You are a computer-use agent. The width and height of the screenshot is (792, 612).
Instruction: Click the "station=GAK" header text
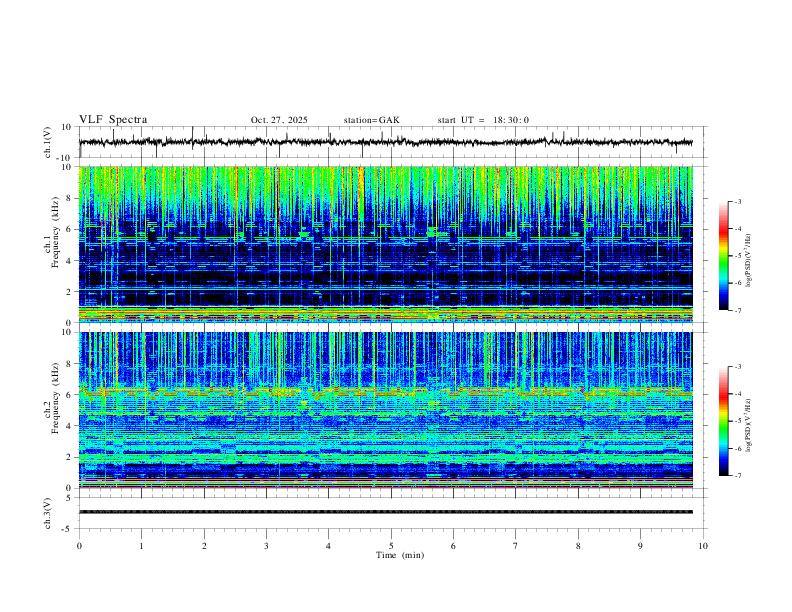click(371, 120)
